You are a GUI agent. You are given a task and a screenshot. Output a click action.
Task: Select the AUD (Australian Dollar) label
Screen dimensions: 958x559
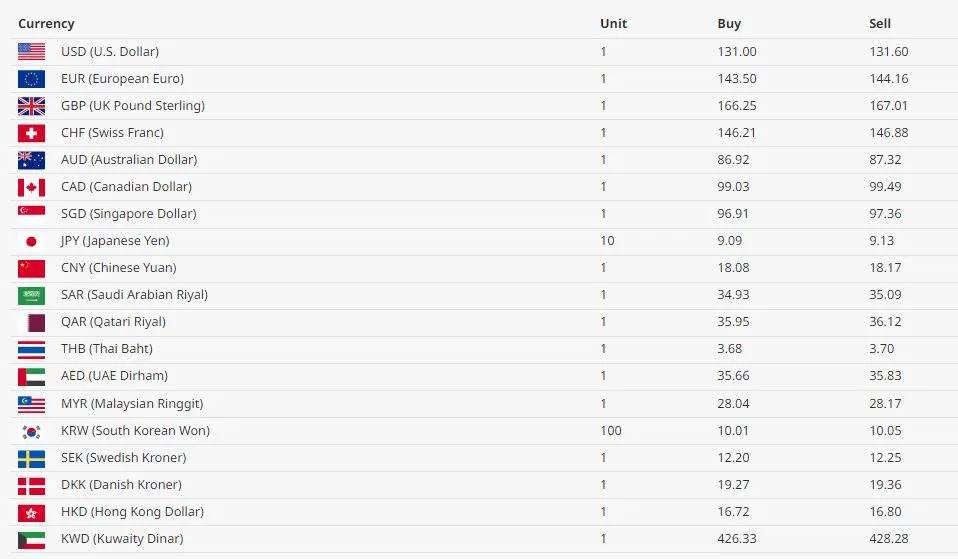click(x=129, y=160)
